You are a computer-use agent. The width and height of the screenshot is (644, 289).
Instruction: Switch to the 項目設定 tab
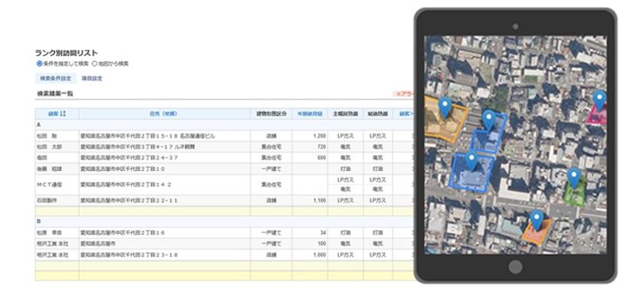coord(92,78)
